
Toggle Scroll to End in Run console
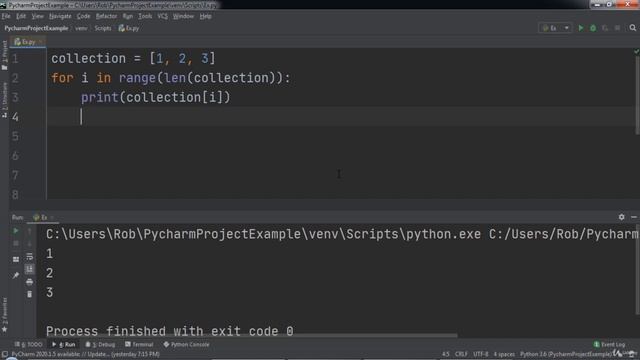[x=29, y=269]
